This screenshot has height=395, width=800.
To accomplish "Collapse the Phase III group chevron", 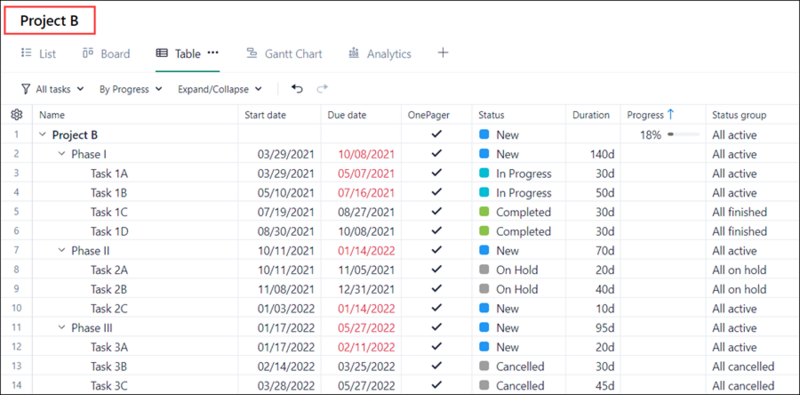I will (x=62, y=328).
